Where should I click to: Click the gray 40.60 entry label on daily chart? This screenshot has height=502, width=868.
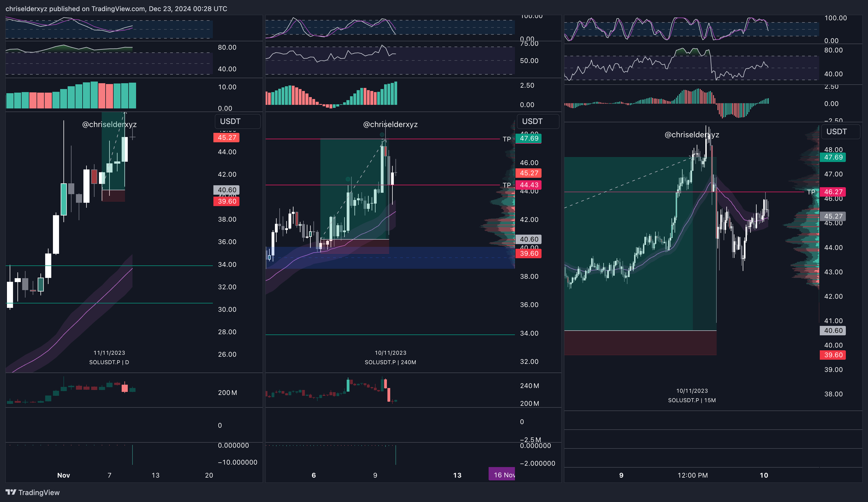(227, 190)
